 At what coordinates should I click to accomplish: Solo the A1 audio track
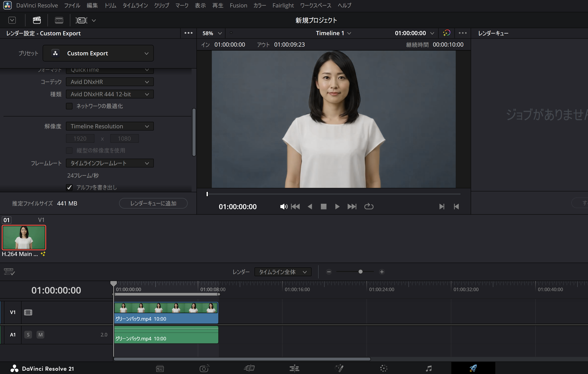click(x=28, y=334)
